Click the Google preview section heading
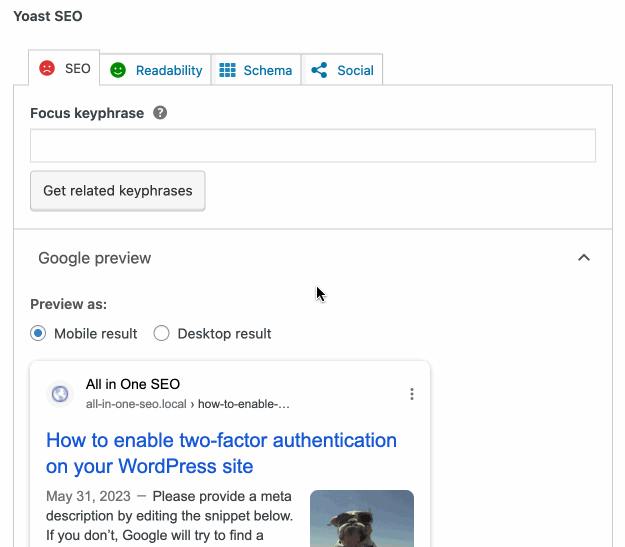Screen dimensions: 625x547 pos(95,258)
